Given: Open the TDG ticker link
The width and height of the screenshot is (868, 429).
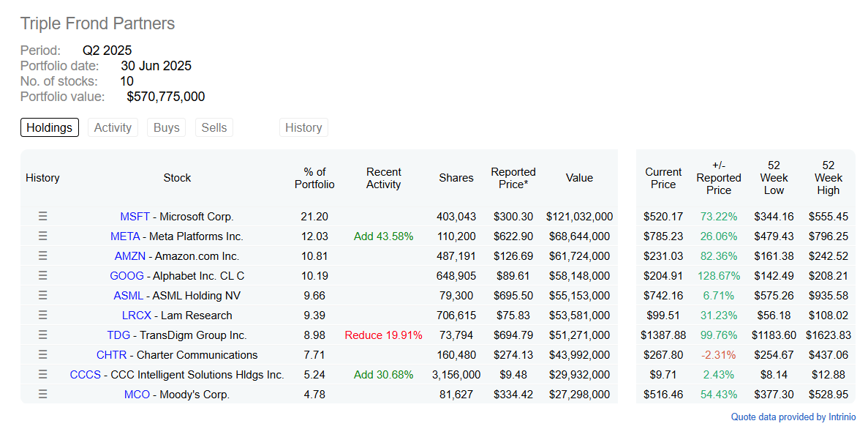Looking at the screenshot, I should 118,335.
